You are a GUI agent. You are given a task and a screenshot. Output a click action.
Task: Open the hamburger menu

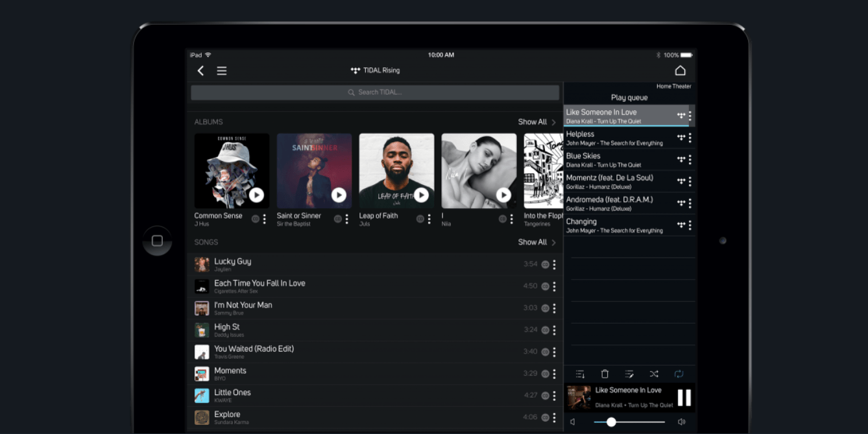[222, 71]
